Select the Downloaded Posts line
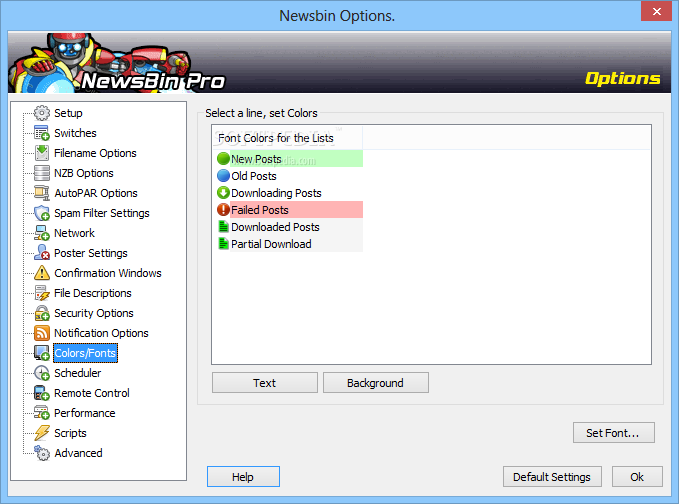The image size is (679, 504). point(289,226)
